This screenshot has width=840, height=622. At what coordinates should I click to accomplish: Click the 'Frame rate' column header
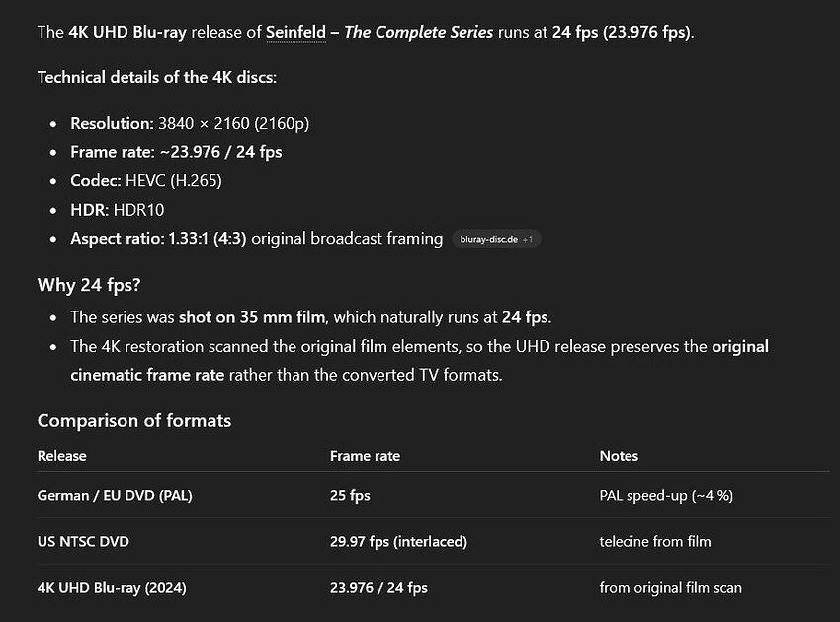pos(365,456)
